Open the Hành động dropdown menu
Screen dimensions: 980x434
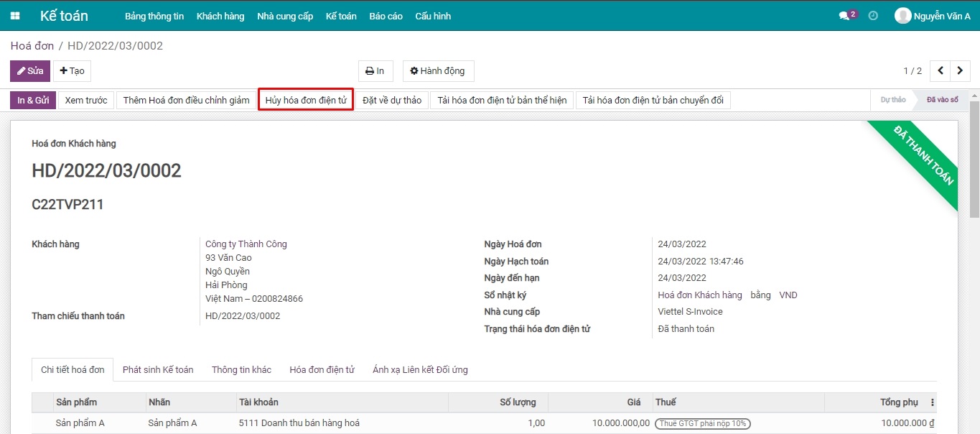(x=438, y=70)
